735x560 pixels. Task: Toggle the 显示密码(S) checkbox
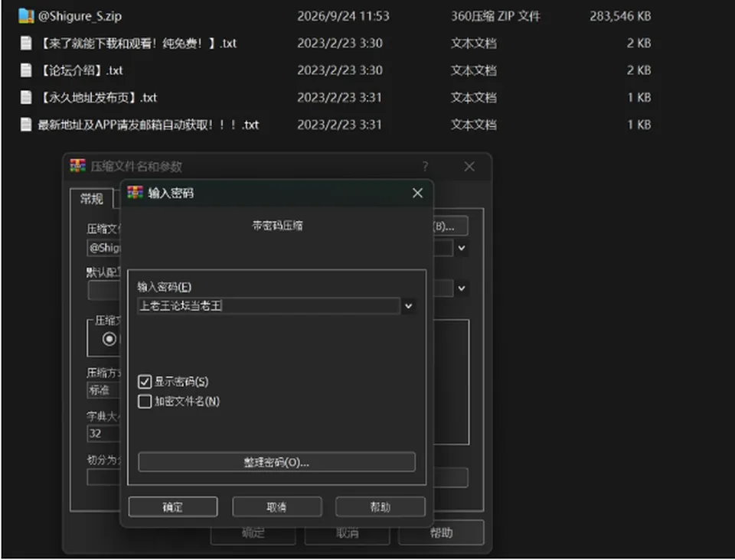click(x=145, y=382)
